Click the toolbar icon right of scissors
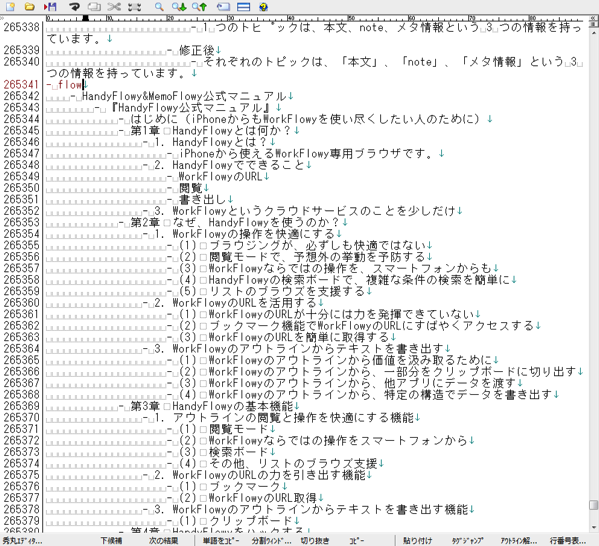599x546 pixels. (134, 6)
